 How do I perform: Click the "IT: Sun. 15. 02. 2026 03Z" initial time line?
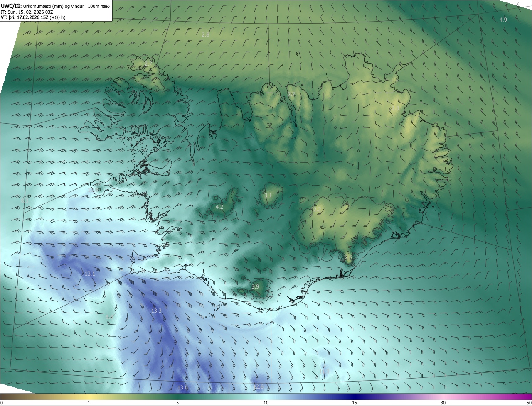coord(27,12)
